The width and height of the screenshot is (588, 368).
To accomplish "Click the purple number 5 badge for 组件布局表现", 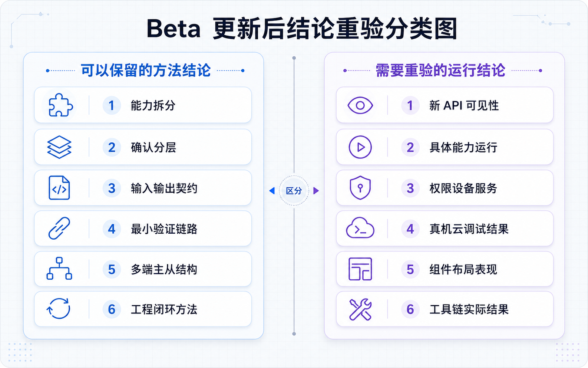I will pos(410,269).
